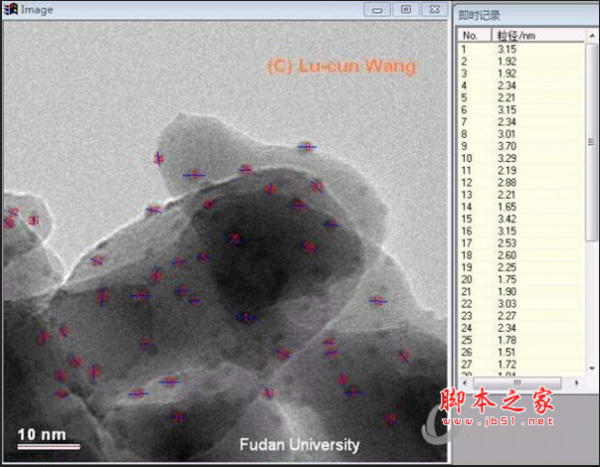Image resolution: width=600 pixels, height=467 pixels.
Task: Select row 22 with value 3.03
Action: click(521, 304)
